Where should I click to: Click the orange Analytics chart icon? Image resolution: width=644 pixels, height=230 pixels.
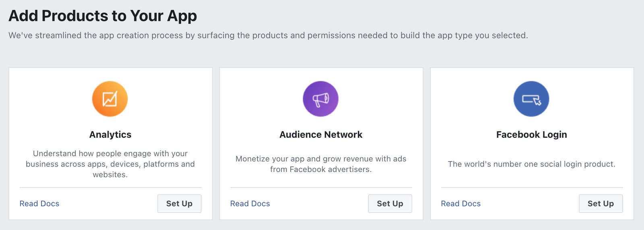pyautogui.click(x=110, y=99)
